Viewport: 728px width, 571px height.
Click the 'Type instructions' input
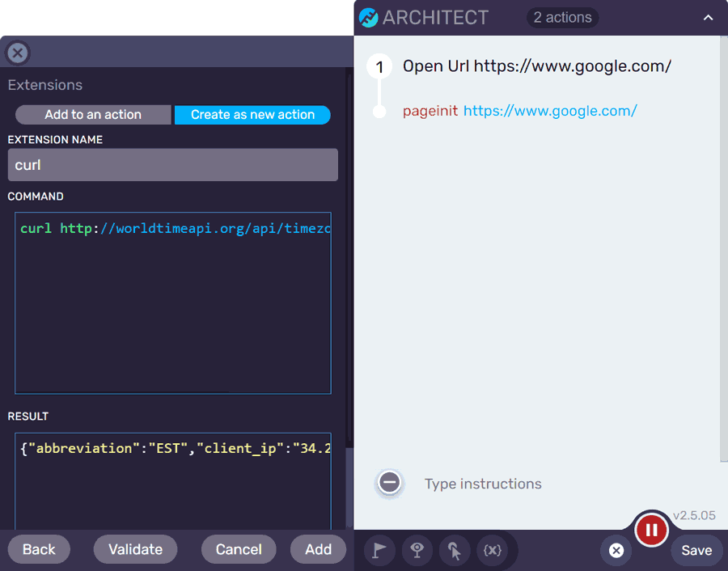click(483, 484)
